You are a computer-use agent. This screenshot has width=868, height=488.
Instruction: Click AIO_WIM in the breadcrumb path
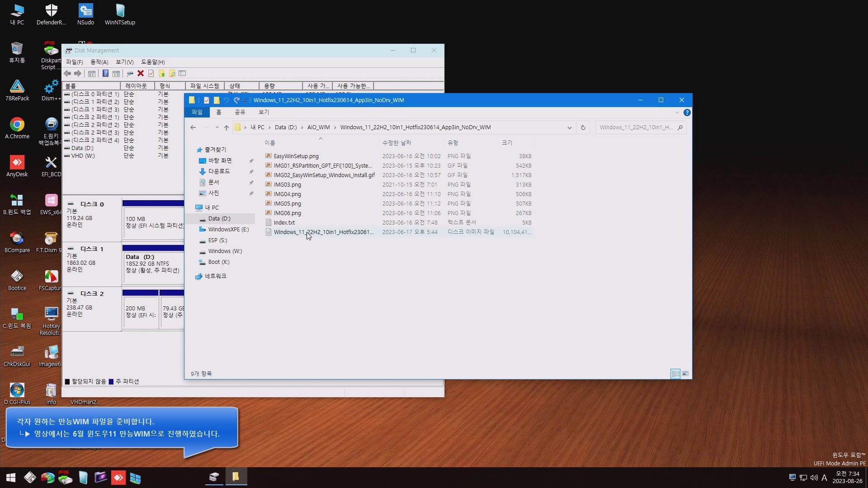coord(318,127)
